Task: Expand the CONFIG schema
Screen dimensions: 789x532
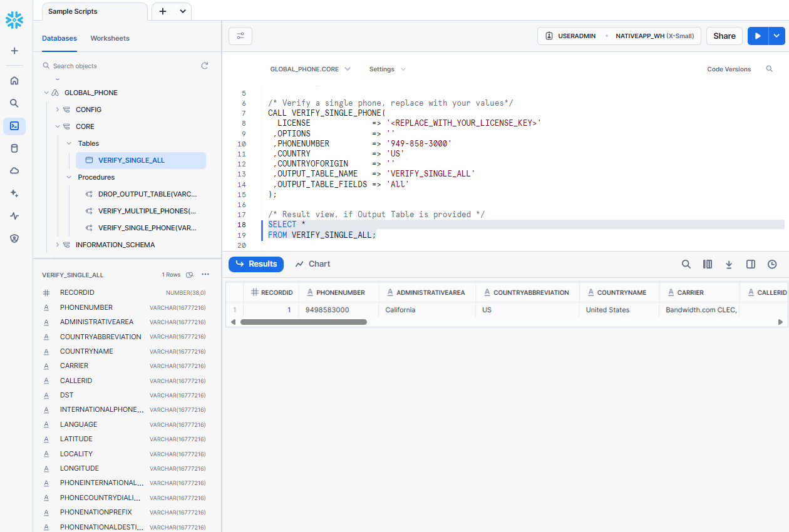Action: coord(57,110)
